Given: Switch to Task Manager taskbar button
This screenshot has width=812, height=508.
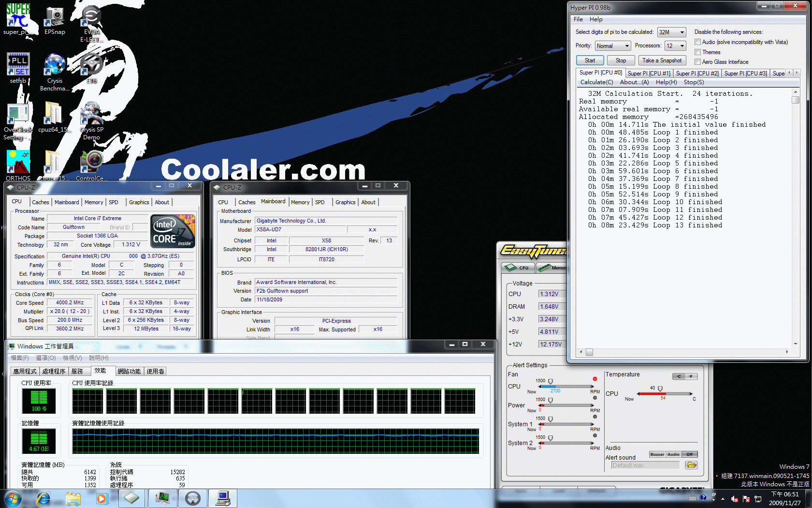Looking at the screenshot, I should point(162,498).
